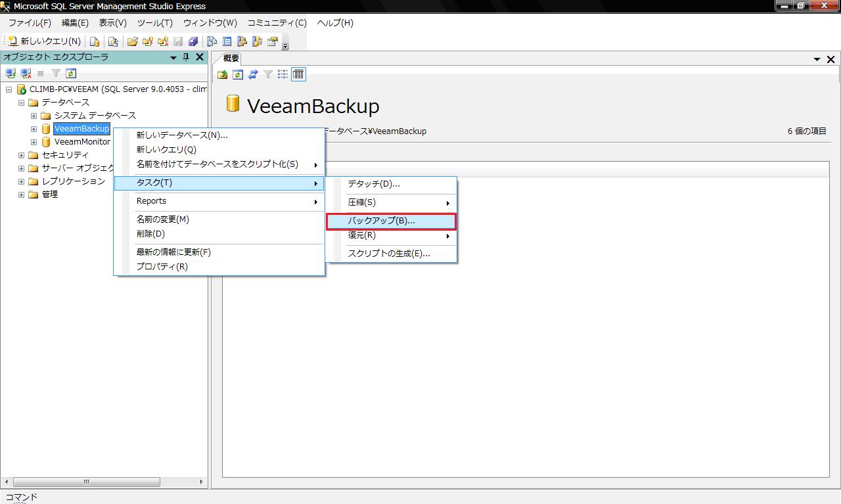Open 概要 pane tab list dropdown arrow
The height and width of the screenshot is (504, 841).
click(x=817, y=59)
